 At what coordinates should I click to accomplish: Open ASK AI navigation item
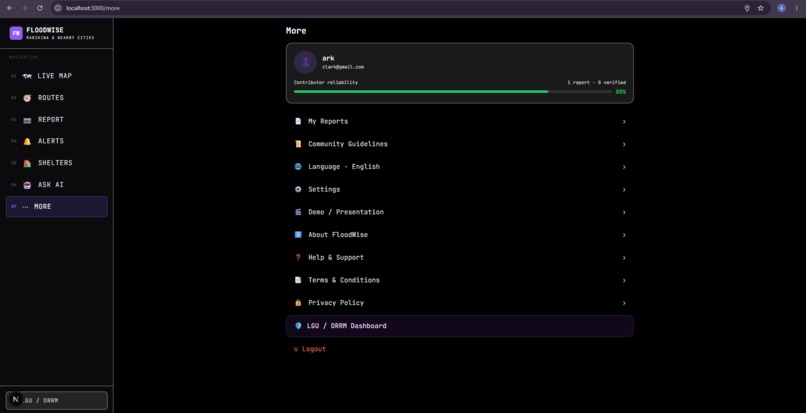(x=57, y=185)
